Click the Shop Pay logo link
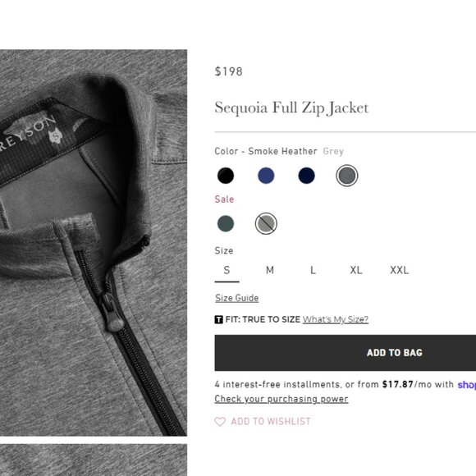This screenshot has width=476, height=476. [467, 385]
